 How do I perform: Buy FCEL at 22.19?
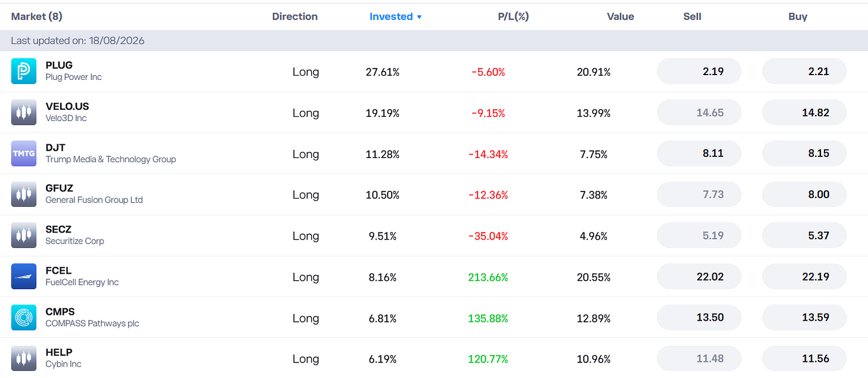point(804,277)
